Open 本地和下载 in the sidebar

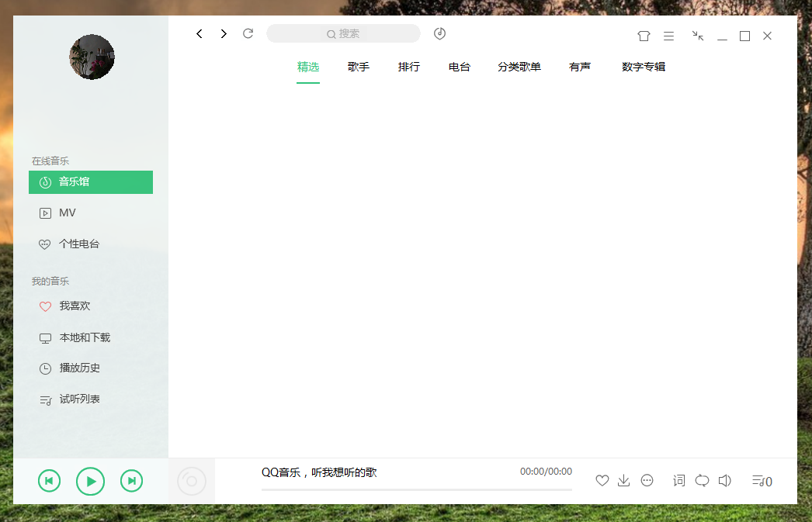click(91, 338)
